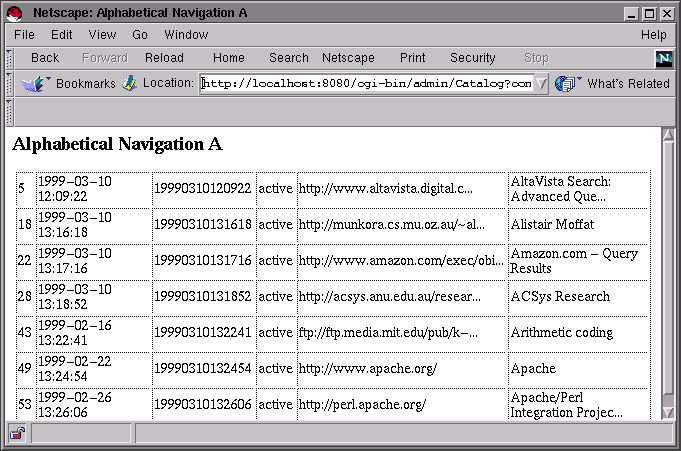Click the Search toolbar button

click(x=288, y=58)
